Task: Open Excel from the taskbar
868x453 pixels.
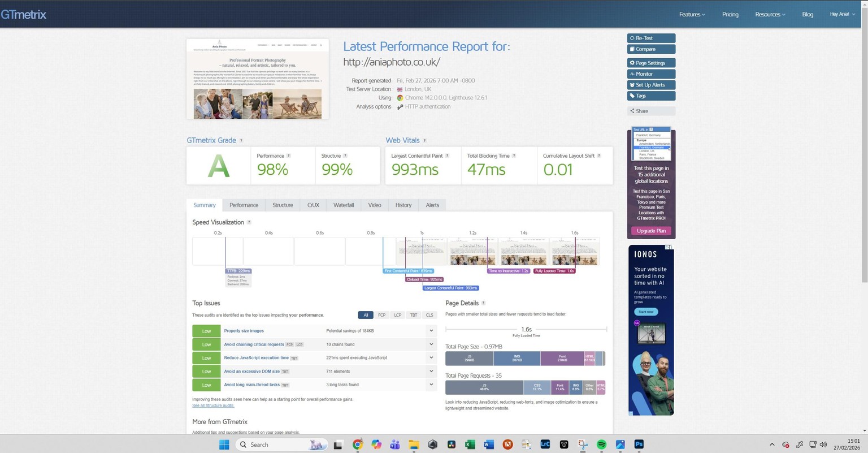Action: tap(470, 445)
